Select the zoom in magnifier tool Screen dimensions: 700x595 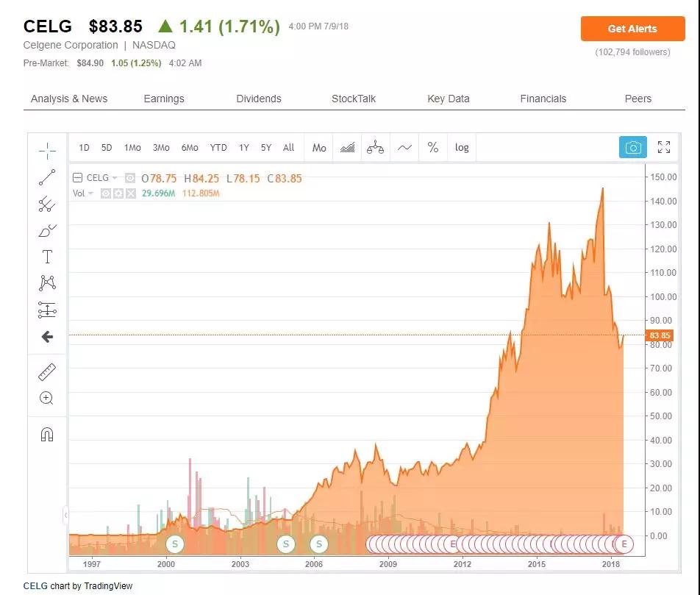pyautogui.click(x=46, y=398)
